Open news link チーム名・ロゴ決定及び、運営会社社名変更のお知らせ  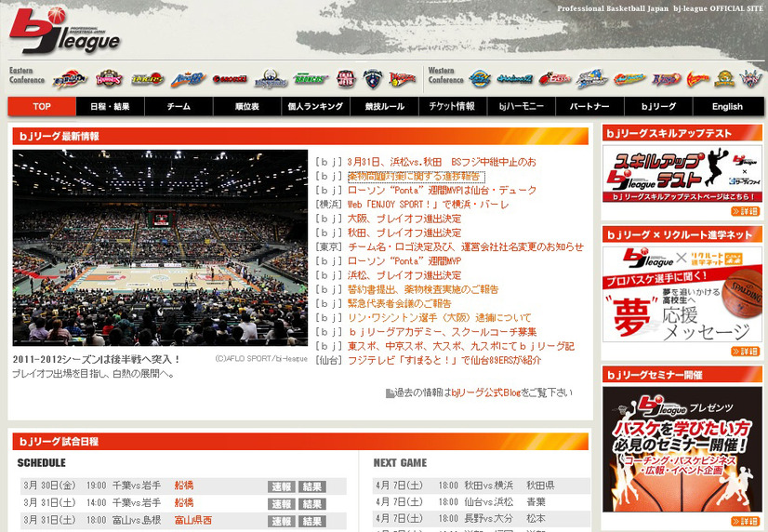tap(466, 246)
